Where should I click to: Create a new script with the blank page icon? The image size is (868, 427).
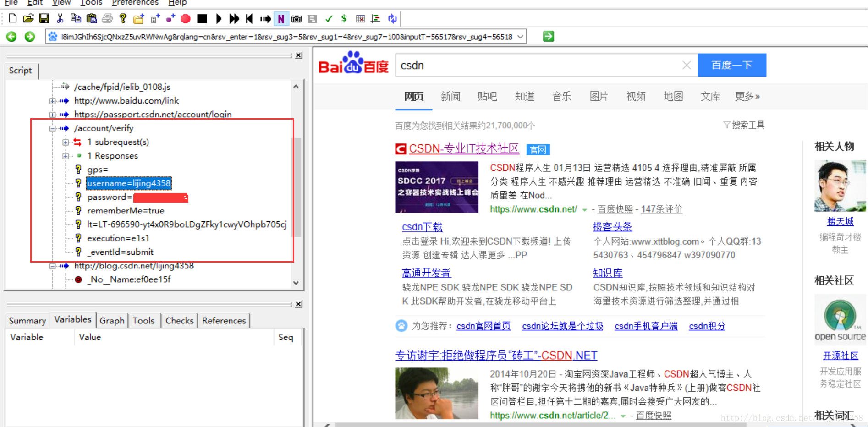(13, 18)
